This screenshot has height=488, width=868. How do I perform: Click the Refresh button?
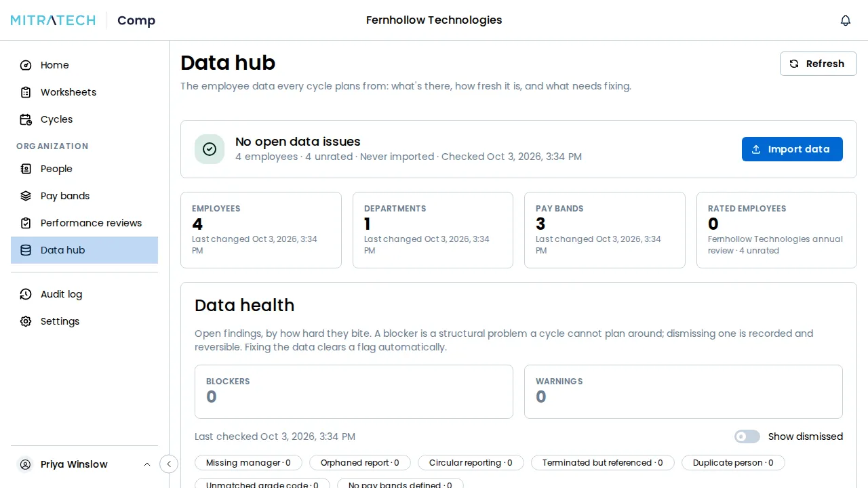point(818,64)
